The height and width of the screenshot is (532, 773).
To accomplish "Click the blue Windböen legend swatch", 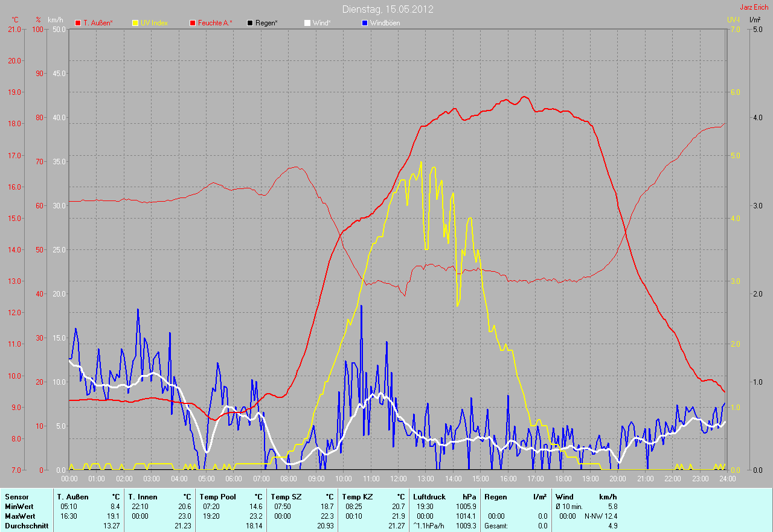I will point(364,23).
